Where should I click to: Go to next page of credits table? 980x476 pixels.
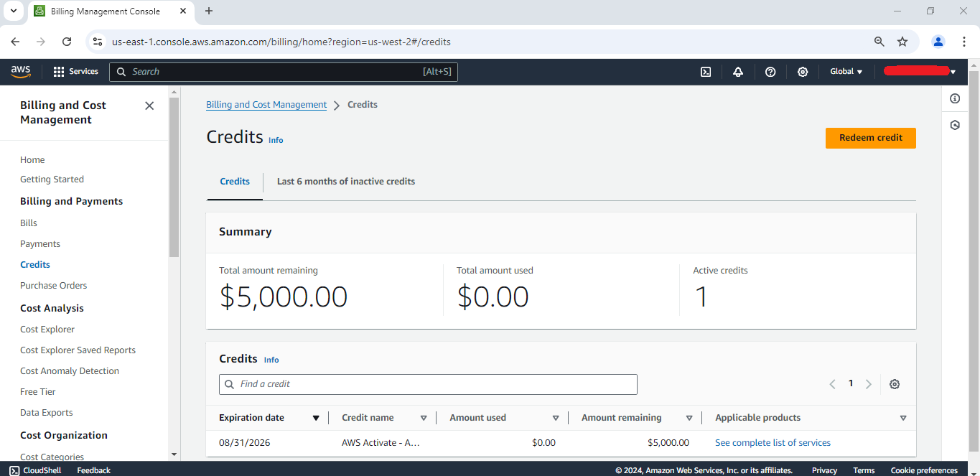point(869,384)
